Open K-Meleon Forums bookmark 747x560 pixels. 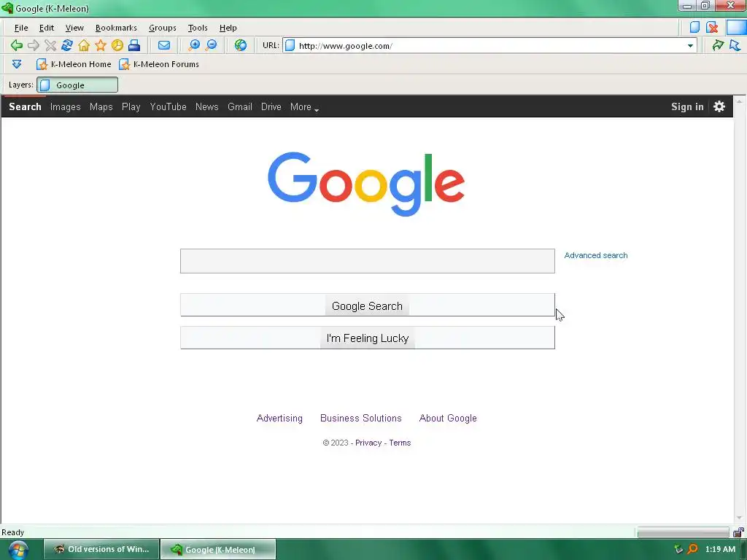point(159,64)
